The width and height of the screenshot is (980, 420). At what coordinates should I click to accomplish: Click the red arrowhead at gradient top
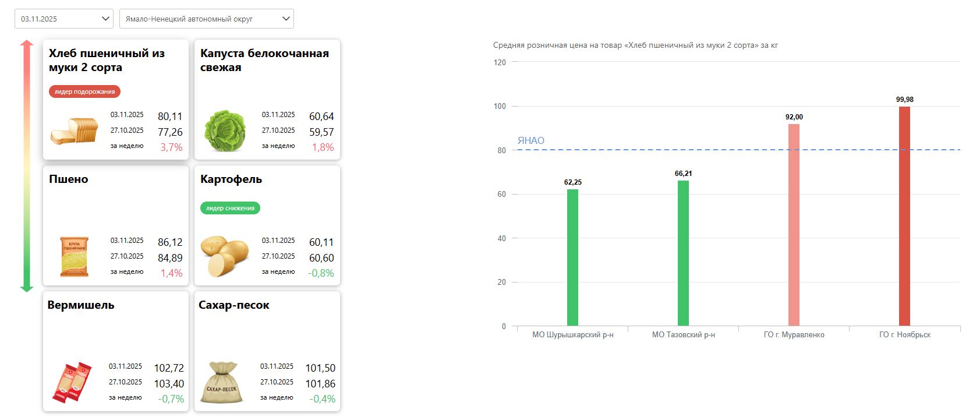(x=27, y=44)
